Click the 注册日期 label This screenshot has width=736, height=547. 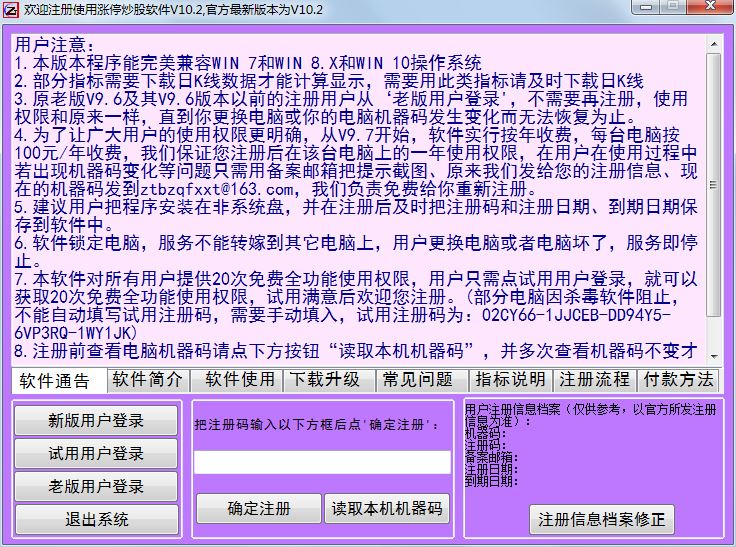coord(491,469)
